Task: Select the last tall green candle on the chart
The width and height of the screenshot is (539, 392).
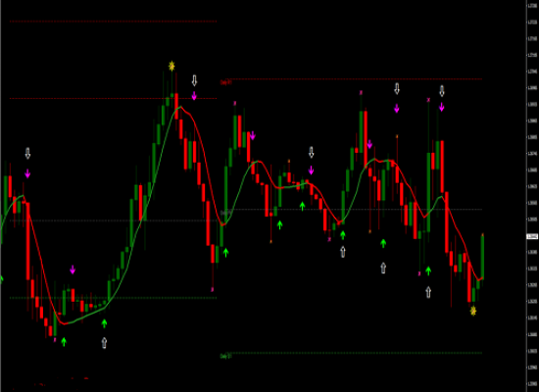Action: tap(482, 258)
